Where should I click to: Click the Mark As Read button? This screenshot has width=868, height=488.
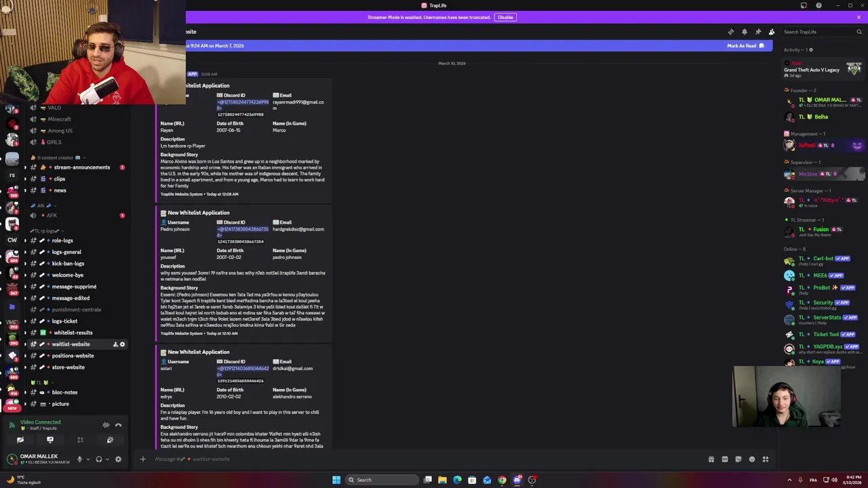pos(745,45)
